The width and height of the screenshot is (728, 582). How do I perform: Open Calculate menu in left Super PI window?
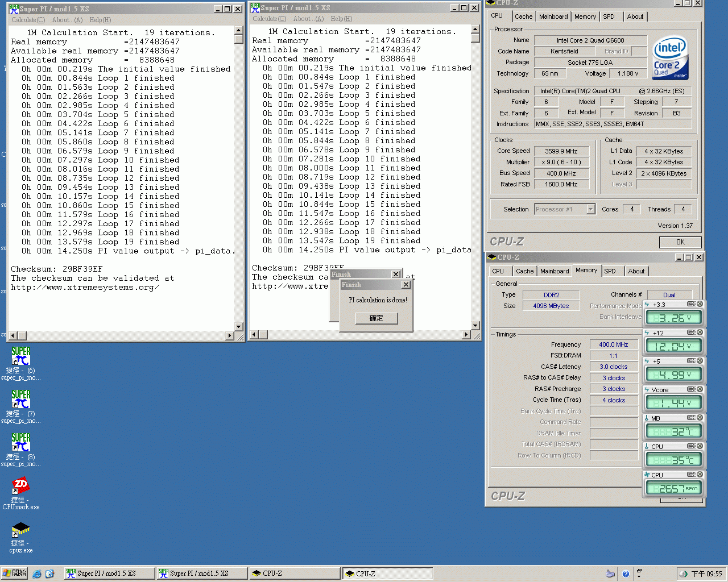[28, 20]
